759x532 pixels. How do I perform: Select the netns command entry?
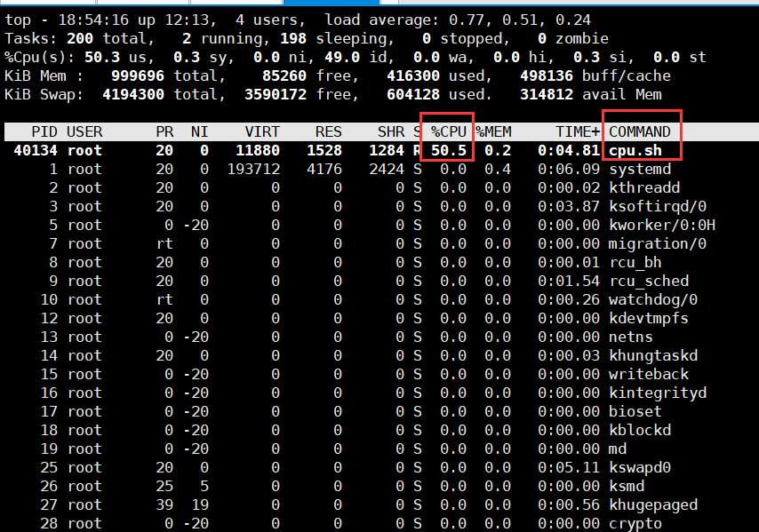point(631,337)
